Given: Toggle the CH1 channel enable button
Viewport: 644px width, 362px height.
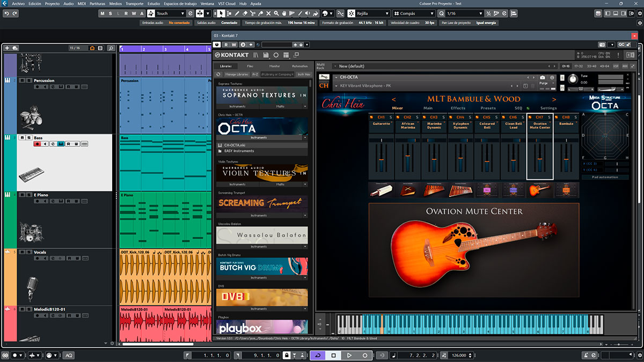Looking at the screenshot, I should click(x=371, y=117).
